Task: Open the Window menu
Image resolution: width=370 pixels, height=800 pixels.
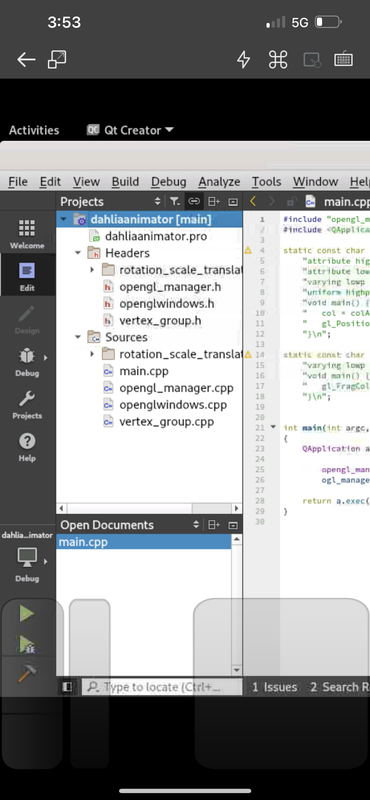Action: click(x=315, y=182)
